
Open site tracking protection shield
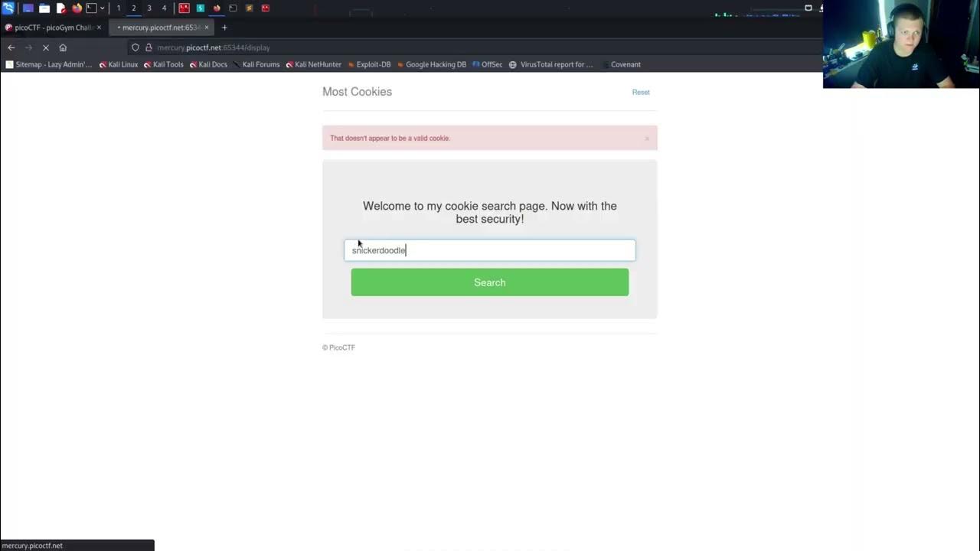(x=136, y=47)
